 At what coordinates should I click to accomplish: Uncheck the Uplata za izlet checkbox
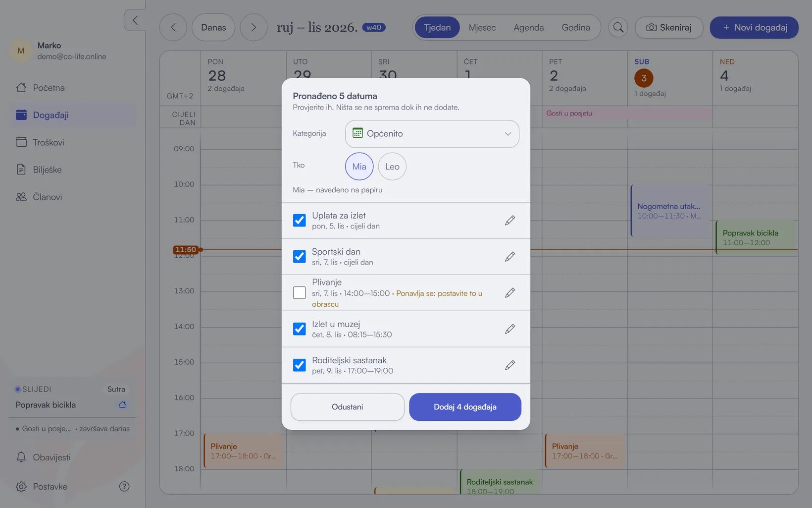point(300,221)
